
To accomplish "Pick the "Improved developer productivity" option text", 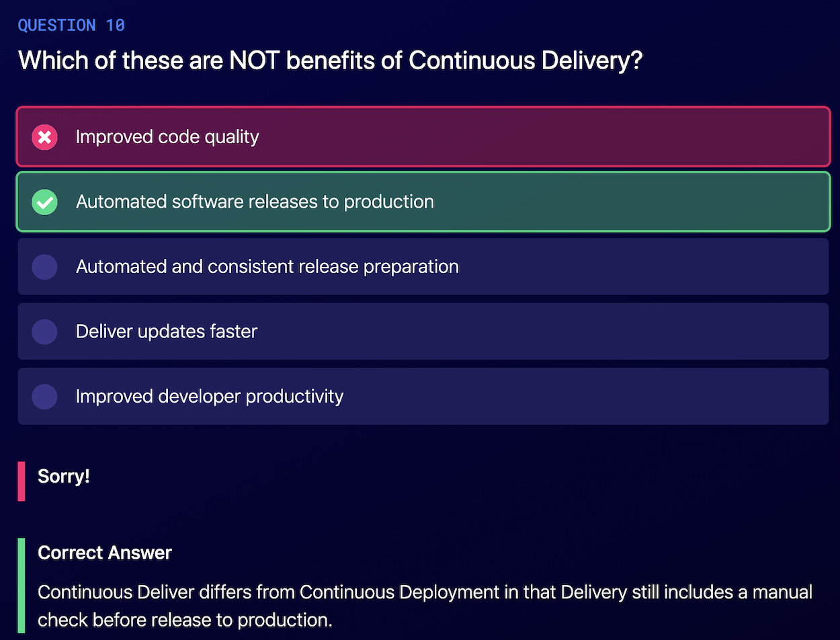I will click(209, 397).
